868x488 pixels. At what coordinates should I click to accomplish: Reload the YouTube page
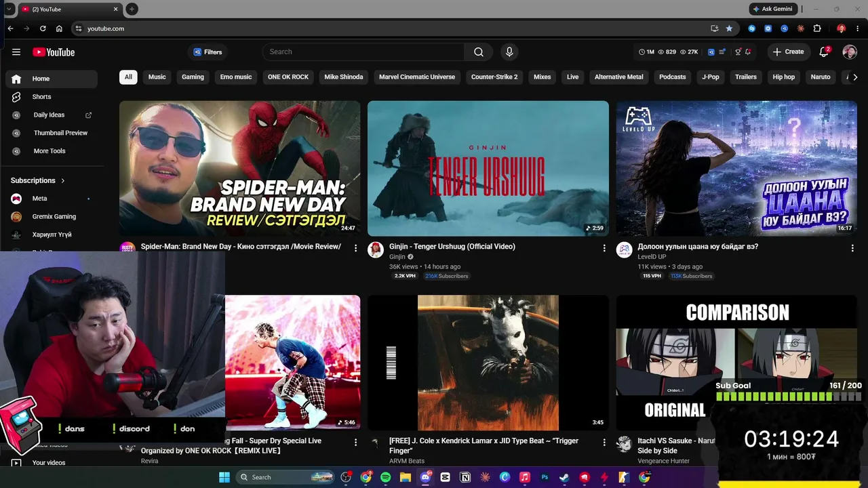click(43, 28)
